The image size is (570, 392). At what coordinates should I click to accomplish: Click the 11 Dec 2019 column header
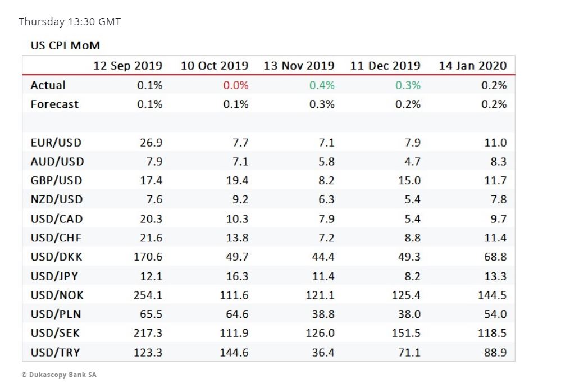click(385, 66)
